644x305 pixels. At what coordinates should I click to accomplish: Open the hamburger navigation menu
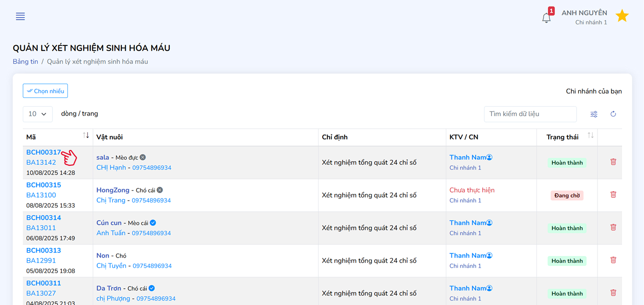pyautogui.click(x=20, y=17)
